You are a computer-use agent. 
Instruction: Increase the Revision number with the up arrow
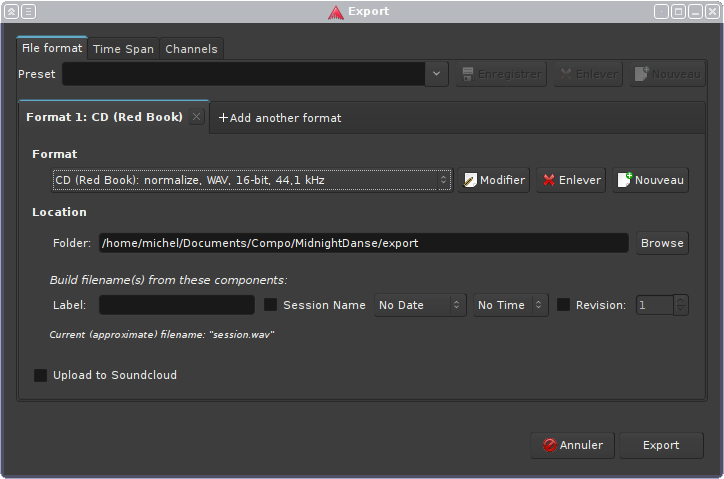pyautogui.click(x=681, y=300)
